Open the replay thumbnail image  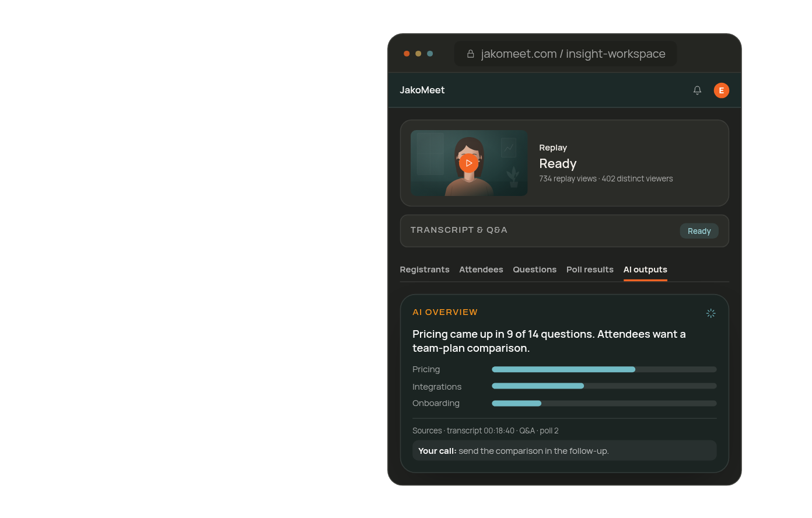[x=469, y=163]
